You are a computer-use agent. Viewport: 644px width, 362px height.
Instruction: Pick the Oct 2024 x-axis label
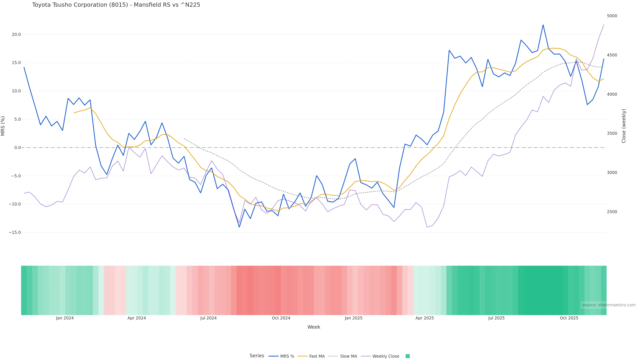click(281, 318)
